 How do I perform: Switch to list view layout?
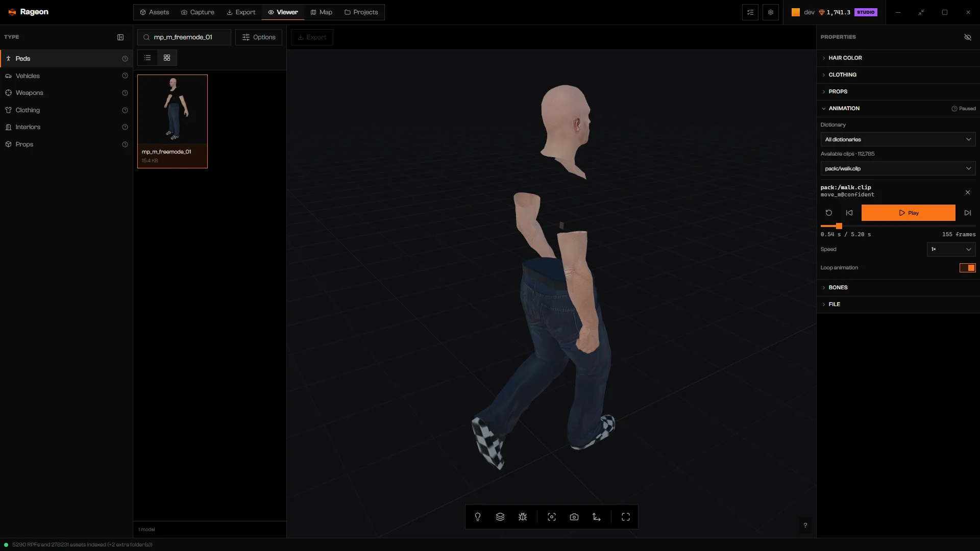(x=148, y=58)
